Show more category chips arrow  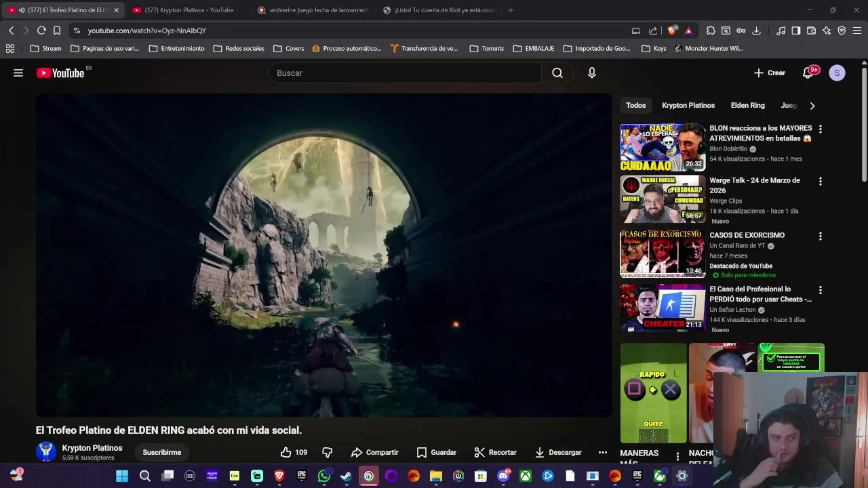(812, 106)
